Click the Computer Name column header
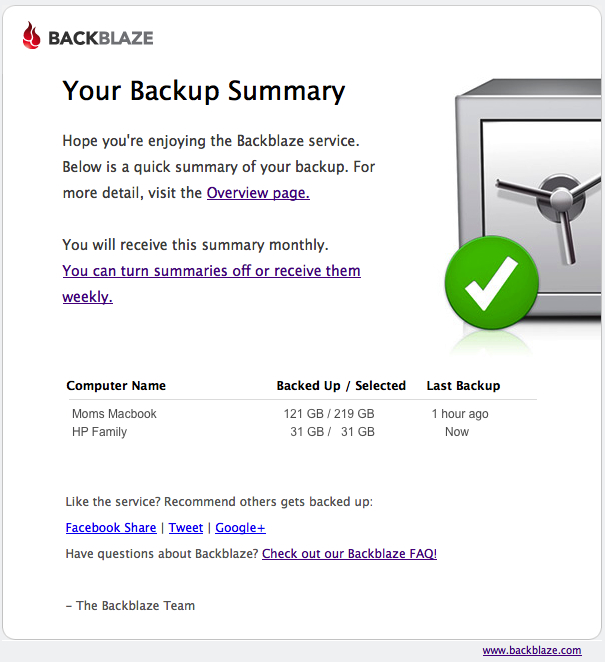This screenshot has height=662, width=605. tap(116, 385)
